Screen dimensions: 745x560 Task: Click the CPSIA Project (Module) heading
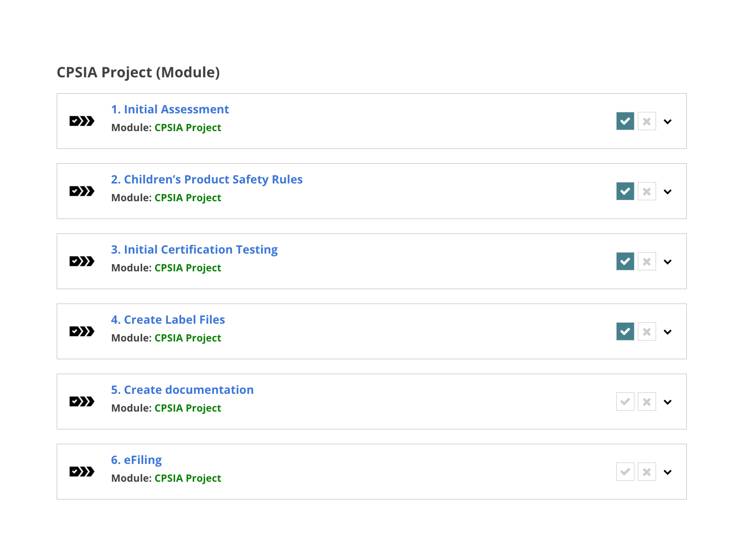138,73
